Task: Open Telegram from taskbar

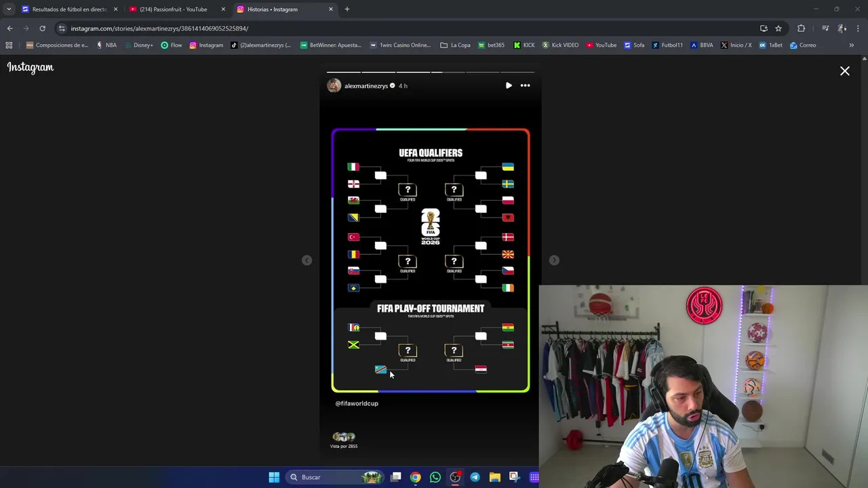Action: coord(475,477)
